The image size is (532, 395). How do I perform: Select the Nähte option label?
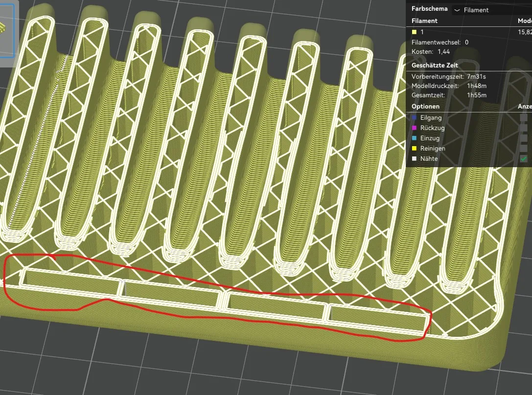[429, 158]
